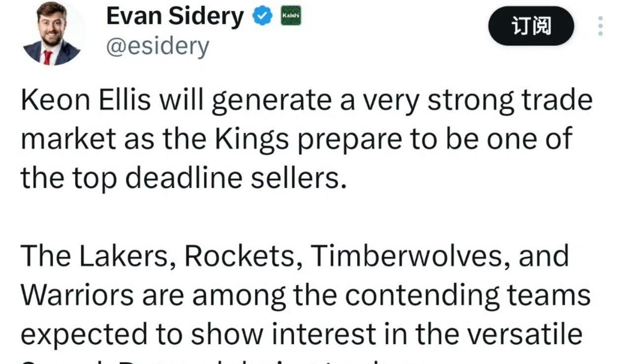
Task: Click the word "Kings" in the tweet
Action: click(x=252, y=140)
